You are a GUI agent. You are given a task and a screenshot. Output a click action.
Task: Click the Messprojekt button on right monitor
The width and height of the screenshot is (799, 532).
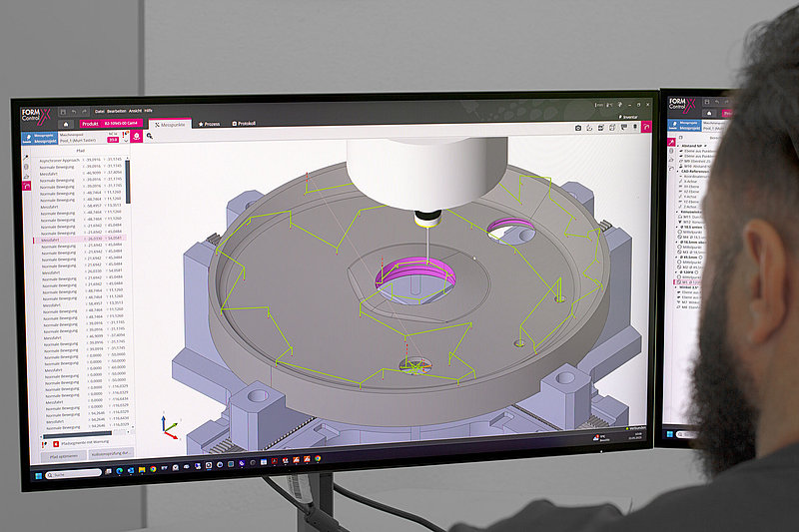click(x=684, y=126)
